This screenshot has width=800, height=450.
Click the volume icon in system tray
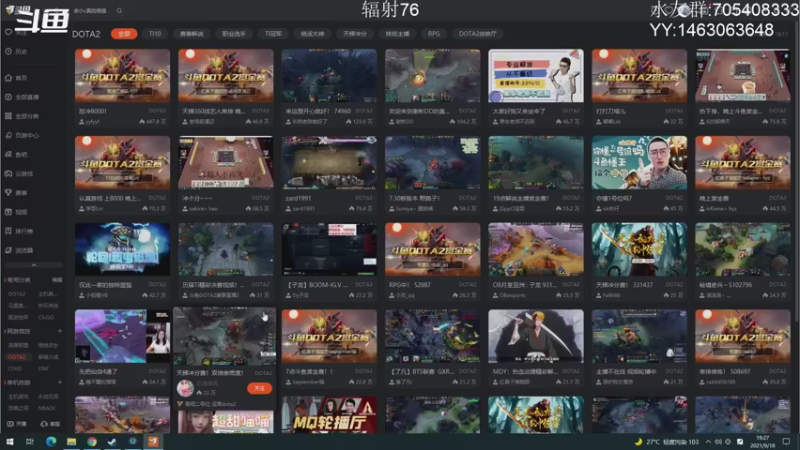coord(718,441)
